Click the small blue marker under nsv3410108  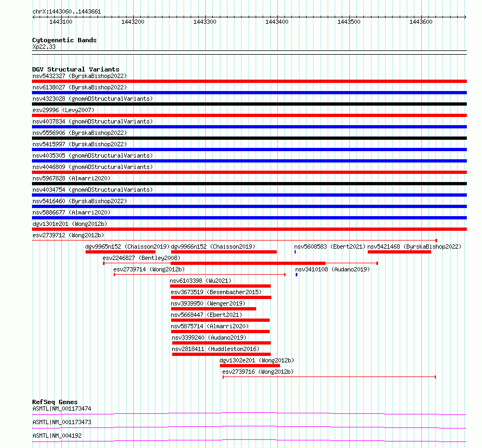296,275
